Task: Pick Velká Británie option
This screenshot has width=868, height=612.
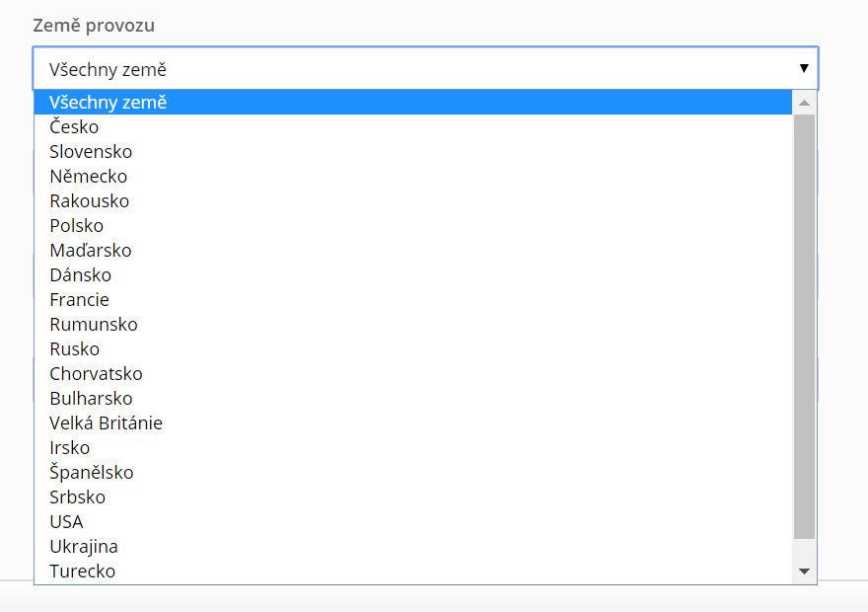Action: 413,423
